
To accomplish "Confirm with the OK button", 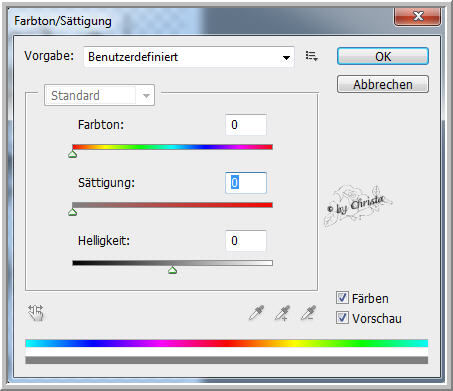I will (383, 56).
